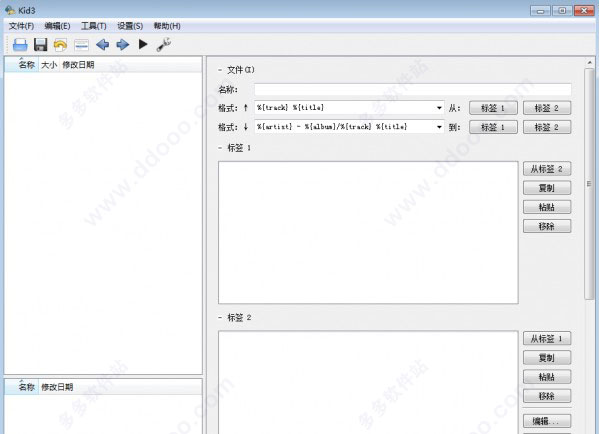This screenshot has height=434, width=599.
Task: Click the right panel vertical scrollbar thumb
Action: (x=589, y=184)
